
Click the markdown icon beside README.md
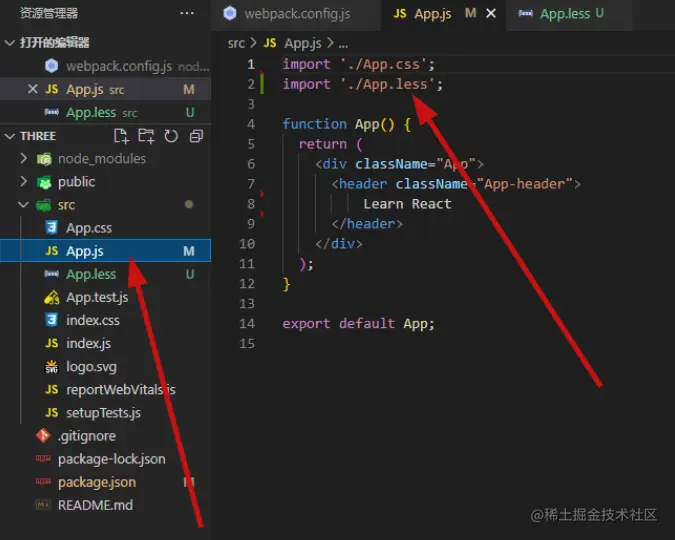[43, 505]
